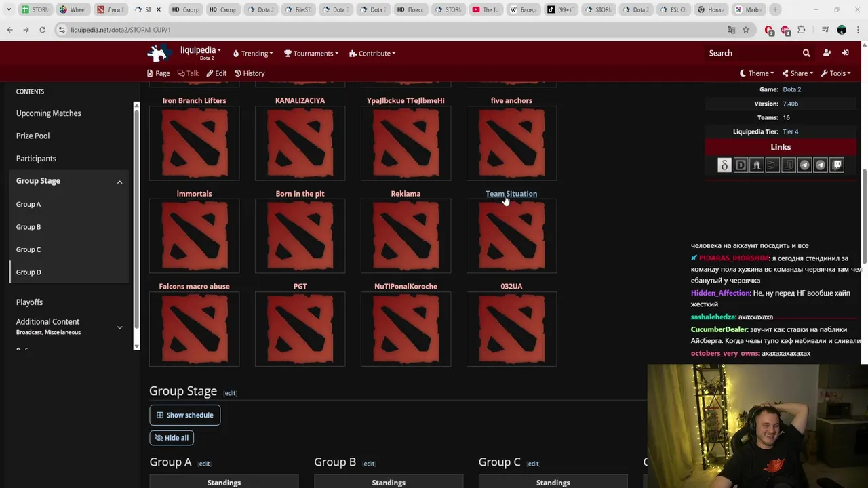
Task: Open the Tournaments dropdown menu
Action: tap(311, 54)
